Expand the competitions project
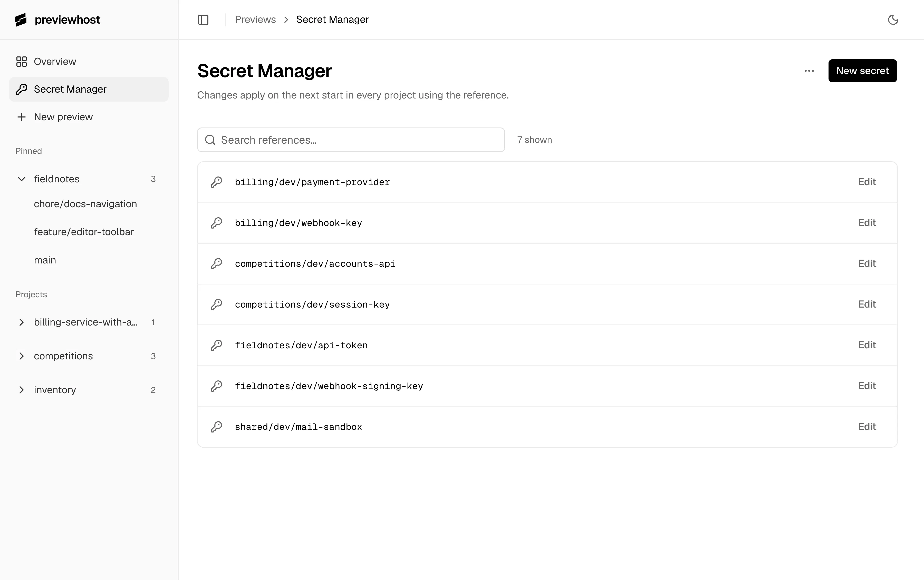The width and height of the screenshot is (924, 580). click(x=22, y=356)
